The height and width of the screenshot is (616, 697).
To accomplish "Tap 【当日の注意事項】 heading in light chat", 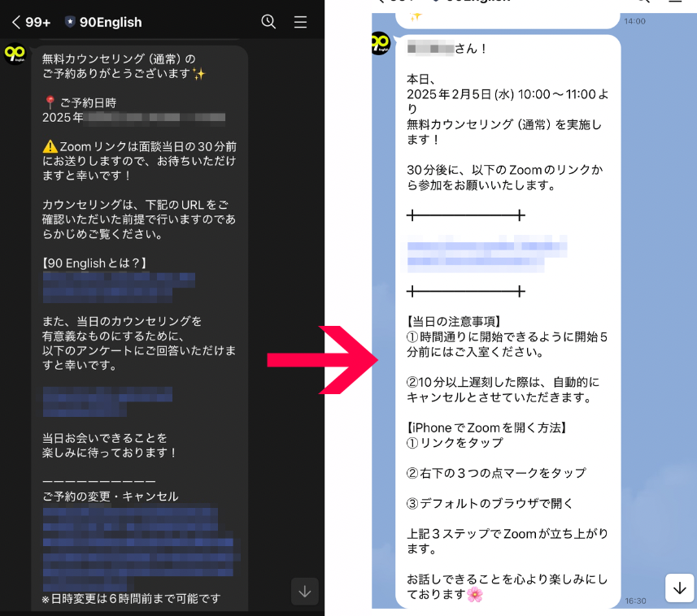I will click(453, 321).
